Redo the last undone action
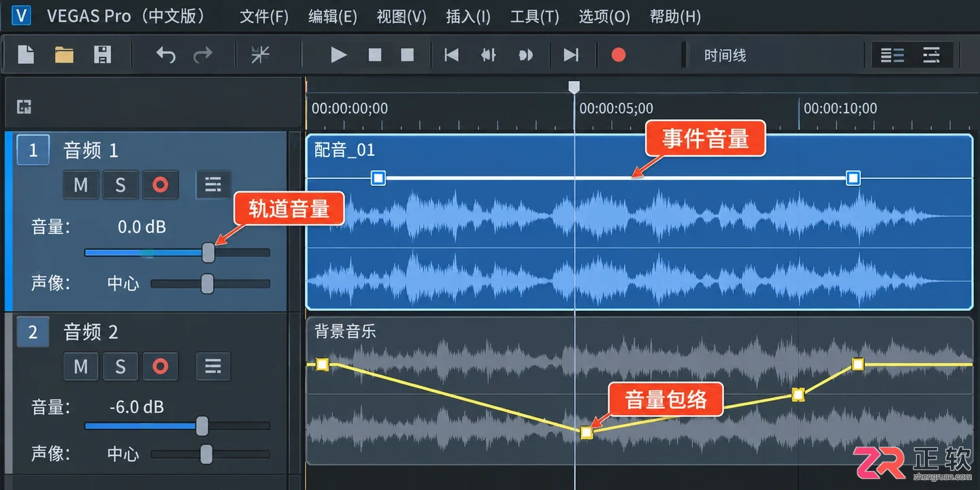 (203, 54)
